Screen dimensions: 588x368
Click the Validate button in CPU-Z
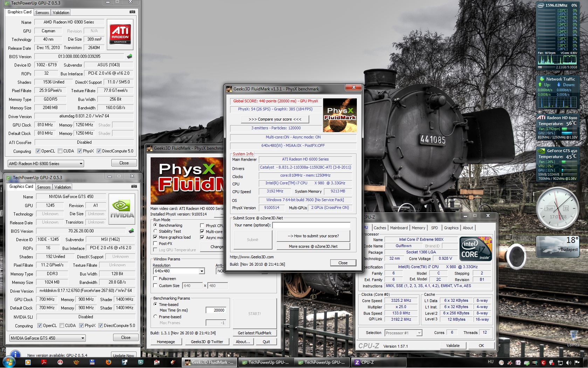(453, 346)
